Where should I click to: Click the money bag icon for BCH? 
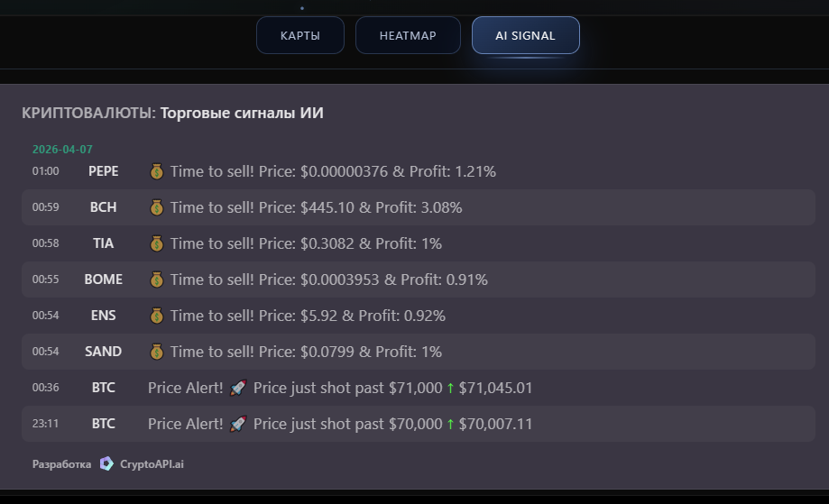point(157,207)
